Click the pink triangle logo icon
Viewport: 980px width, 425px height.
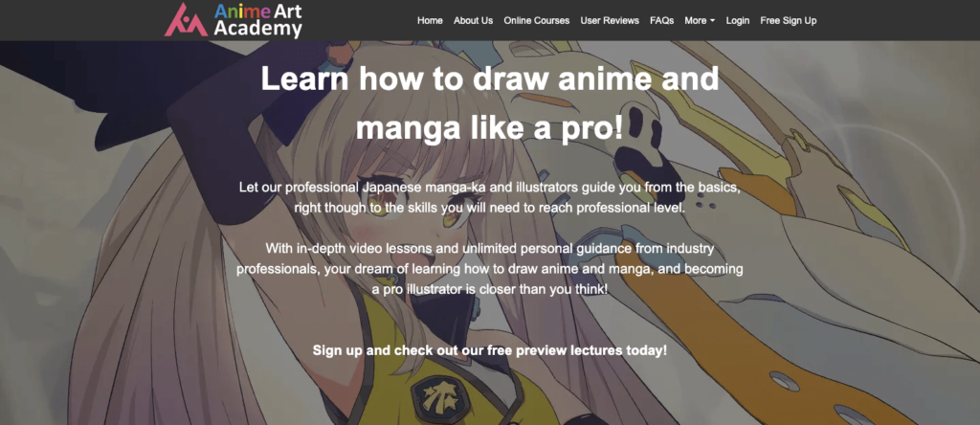[x=186, y=20]
